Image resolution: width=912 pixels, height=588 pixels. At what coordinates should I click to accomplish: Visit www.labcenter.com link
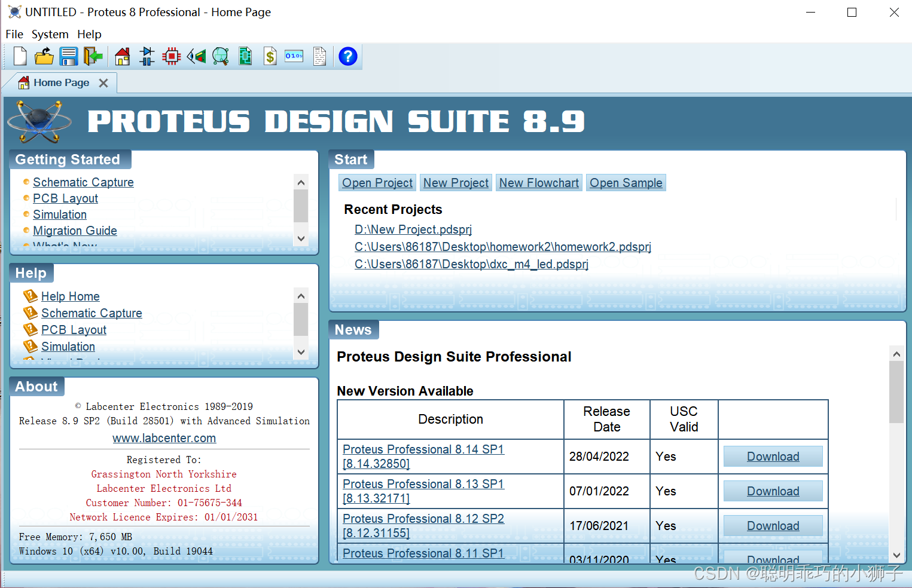(164, 438)
